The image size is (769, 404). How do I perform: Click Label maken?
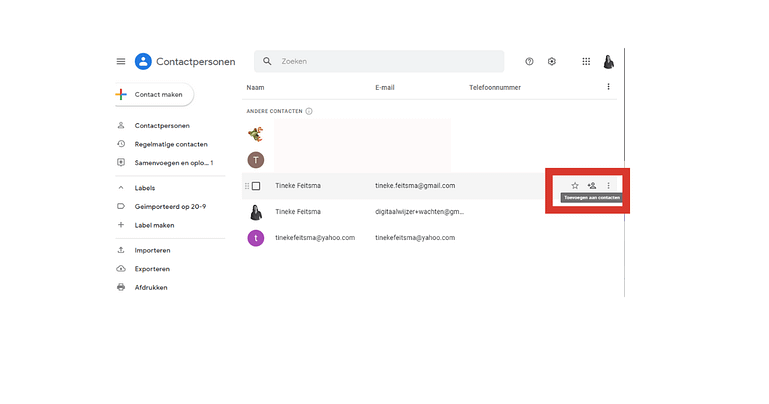(154, 225)
